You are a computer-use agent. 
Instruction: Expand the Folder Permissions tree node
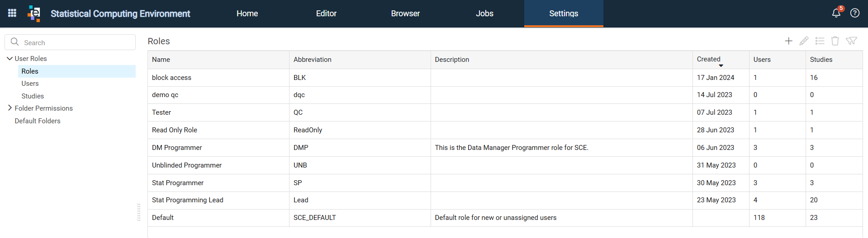pyautogui.click(x=9, y=108)
